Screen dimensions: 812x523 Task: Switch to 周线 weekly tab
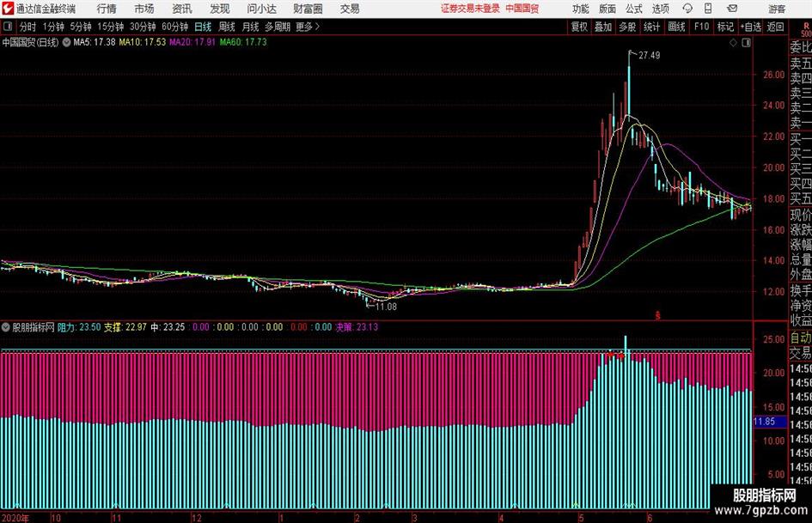click(227, 27)
